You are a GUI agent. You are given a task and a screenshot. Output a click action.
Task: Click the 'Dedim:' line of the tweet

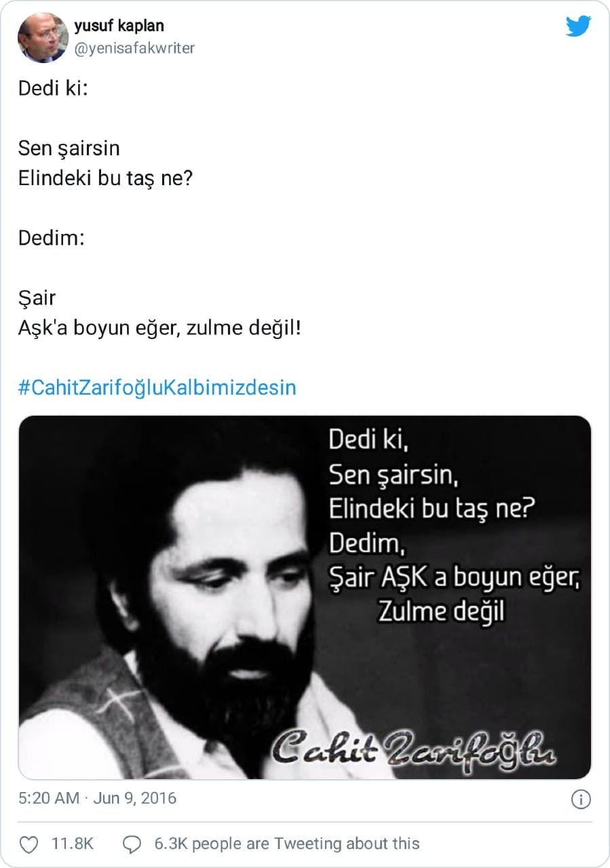point(52,238)
